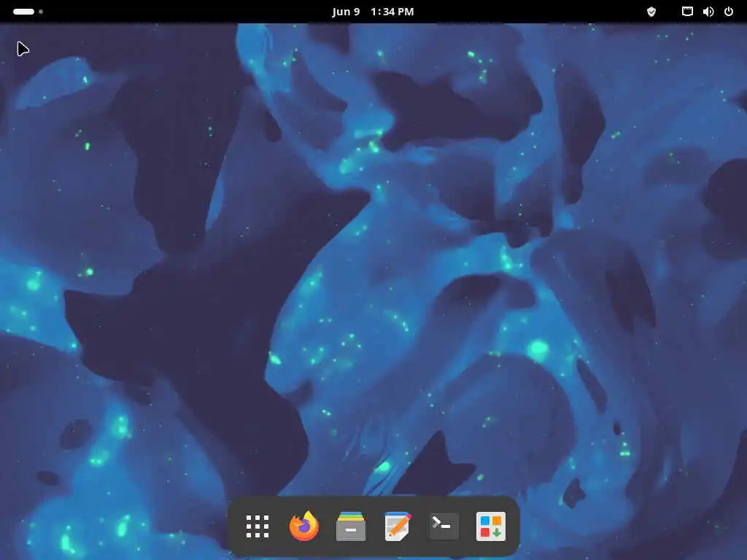Open the power menu icon in top bar
Viewport: 747px width, 560px height.
coord(729,12)
